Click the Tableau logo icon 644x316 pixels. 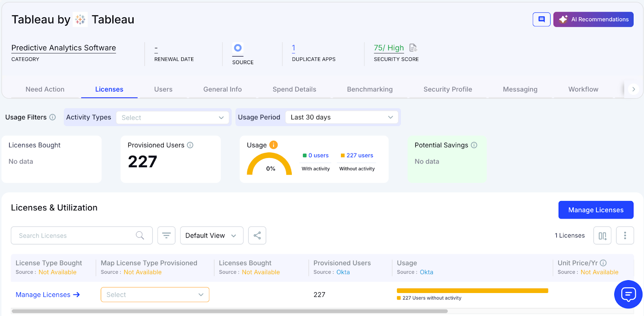click(80, 19)
